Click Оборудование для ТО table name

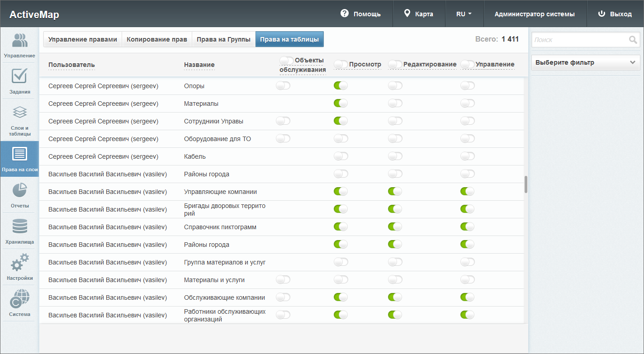(x=218, y=139)
